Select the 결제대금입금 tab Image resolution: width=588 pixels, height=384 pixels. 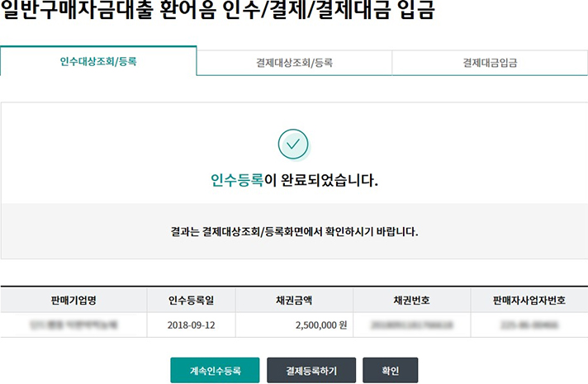point(490,62)
